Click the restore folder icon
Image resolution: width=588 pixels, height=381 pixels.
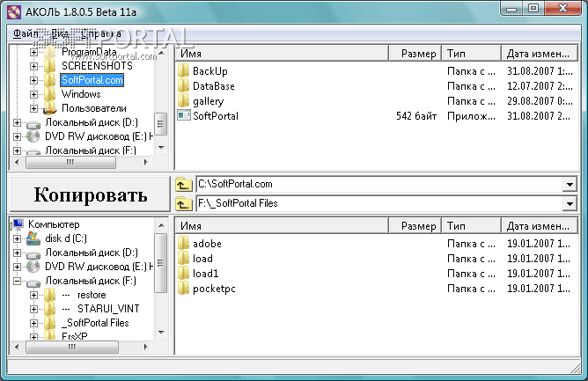(50, 295)
